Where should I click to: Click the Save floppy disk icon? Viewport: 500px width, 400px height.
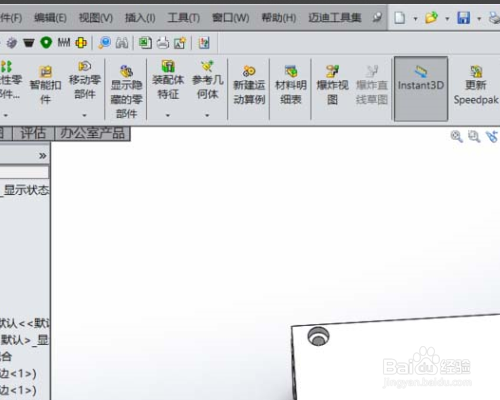[463, 18]
